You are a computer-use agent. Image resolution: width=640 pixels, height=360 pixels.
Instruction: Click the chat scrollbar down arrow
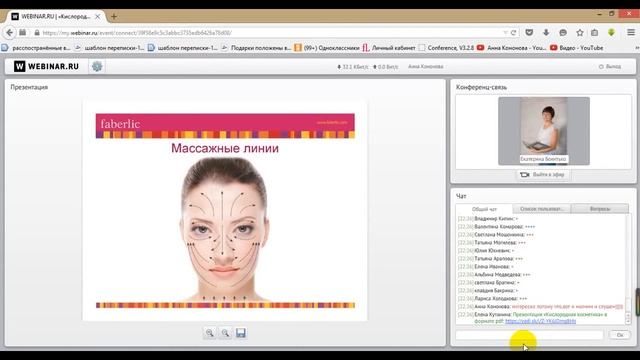coord(628,321)
